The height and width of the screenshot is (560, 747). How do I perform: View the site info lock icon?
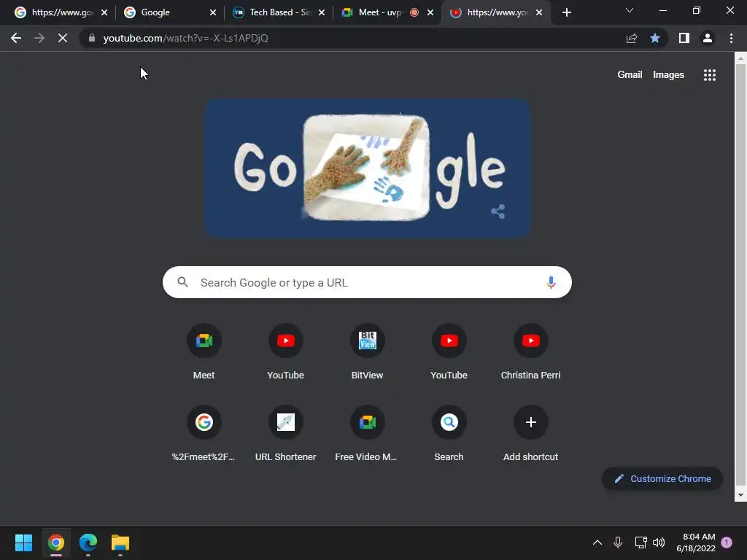tap(92, 38)
